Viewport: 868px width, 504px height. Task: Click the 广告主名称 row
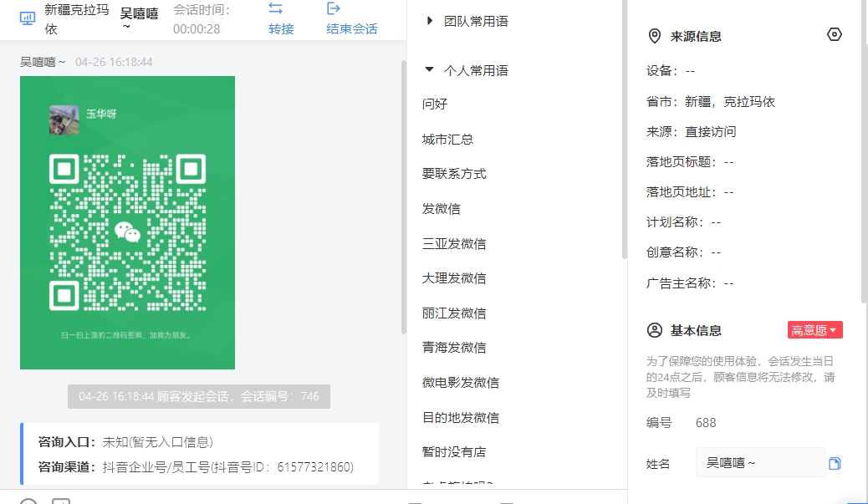tap(690, 283)
